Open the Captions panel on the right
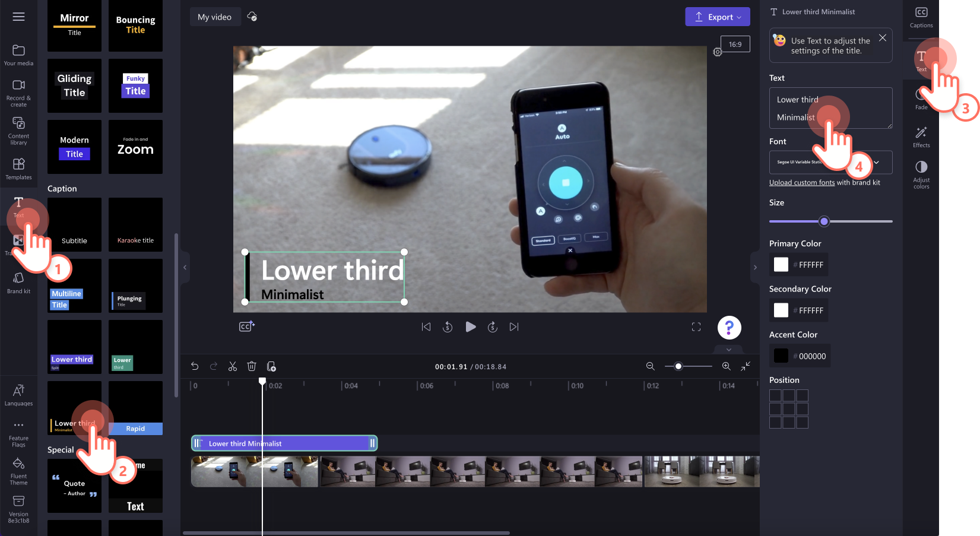This screenshot has width=980, height=536. 921,17
